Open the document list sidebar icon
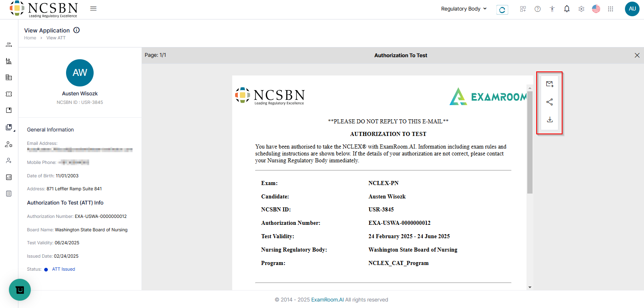The height and width of the screenshot is (308, 644). [9, 194]
